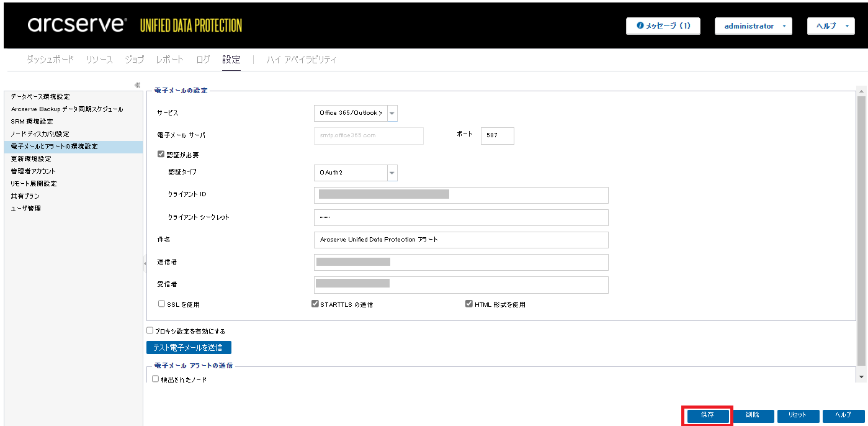Open メッセージ (1) notifications

(x=663, y=26)
